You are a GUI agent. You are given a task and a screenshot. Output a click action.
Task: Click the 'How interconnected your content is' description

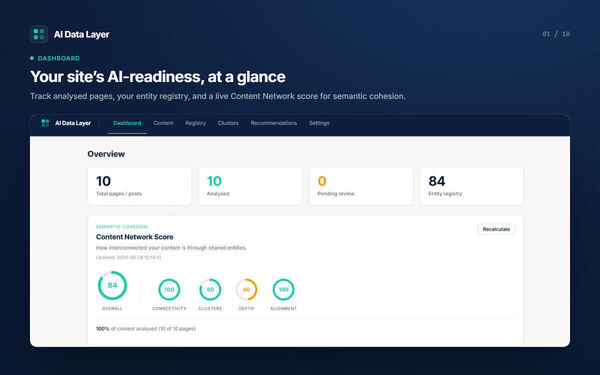(x=171, y=248)
